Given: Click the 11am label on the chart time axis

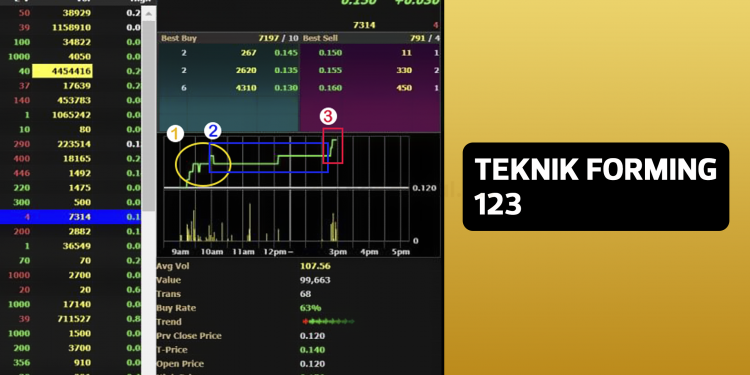Looking at the screenshot, I should 243,252.
